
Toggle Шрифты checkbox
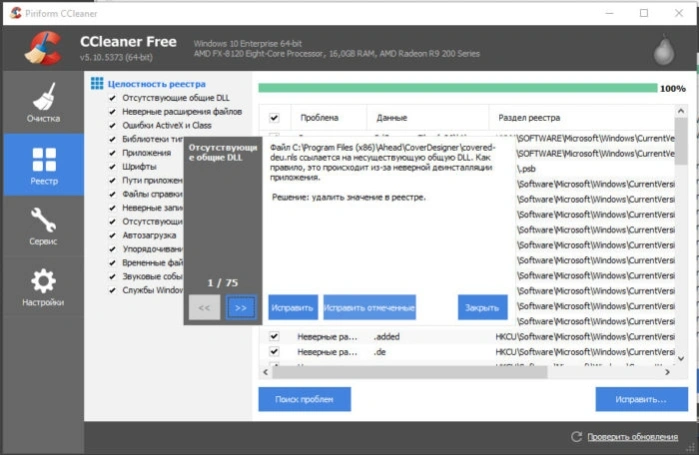[x=112, y=167]
